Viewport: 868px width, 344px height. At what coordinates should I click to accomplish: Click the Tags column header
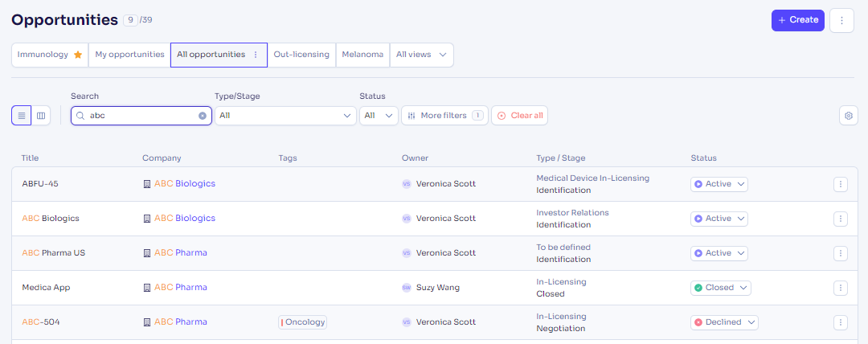(288, 158)
